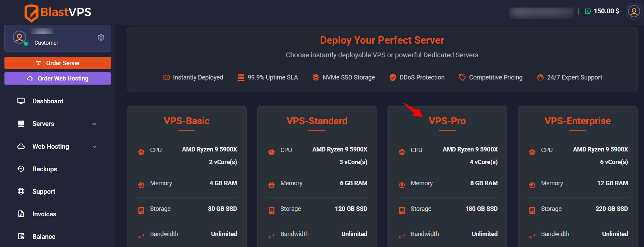
Task: Select the VPS-Standard plan title
Action: [317, 121]
